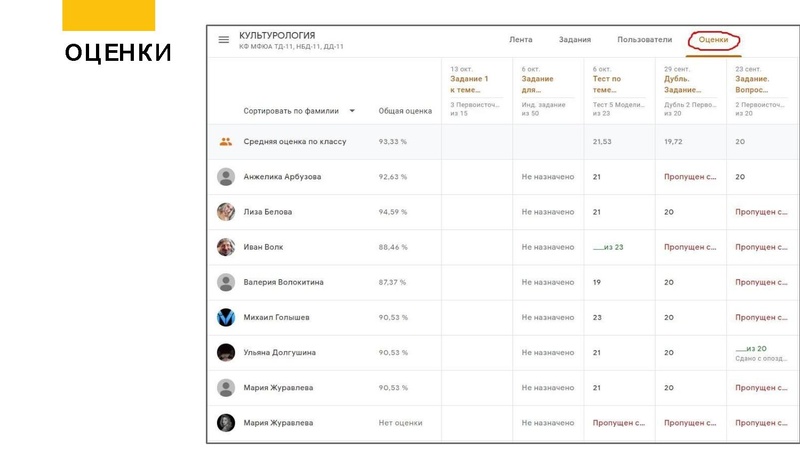The image size is (800, 451).
Task: Open student Иван Волк
Action: (x=263, y=247)
